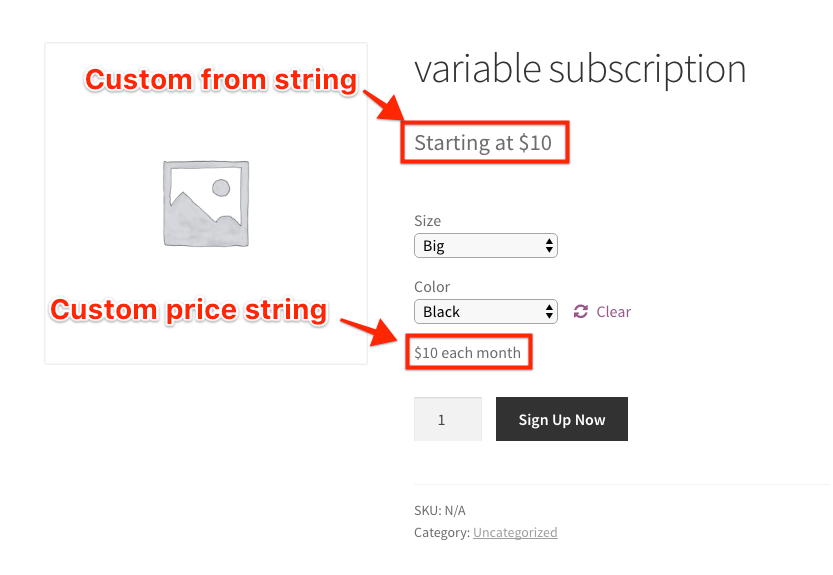This screenshot has height=575, width=833.
Task: Click the Custom from string annotation
Action: [x=221, y=80]
